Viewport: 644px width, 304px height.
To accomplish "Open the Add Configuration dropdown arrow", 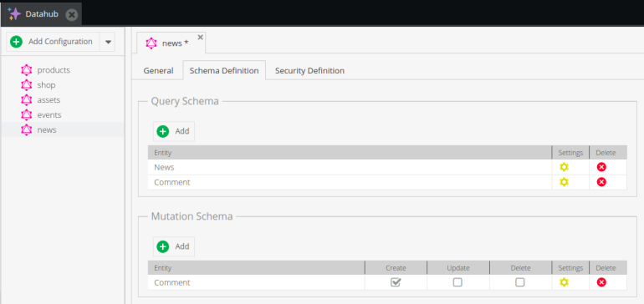I will [x=108, y=42].
